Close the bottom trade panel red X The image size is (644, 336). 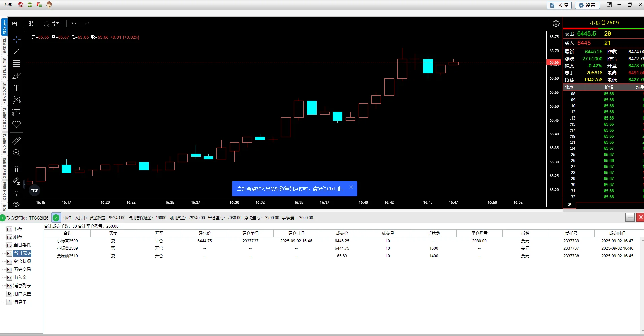[641, 217]
